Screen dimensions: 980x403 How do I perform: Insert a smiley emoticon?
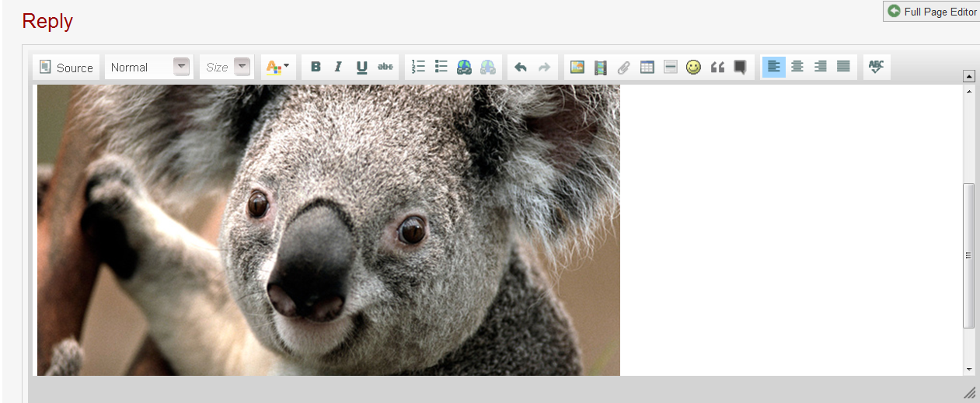pos(693,67)
